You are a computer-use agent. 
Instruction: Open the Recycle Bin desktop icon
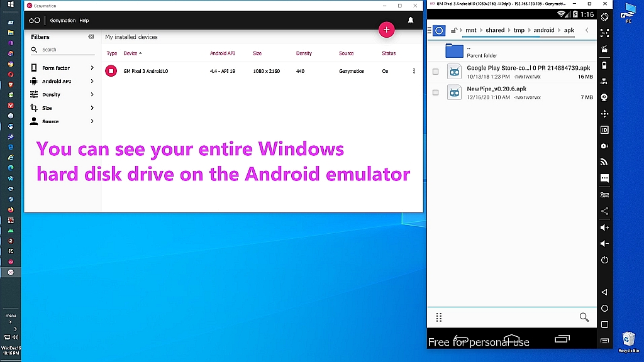point(628,342)
